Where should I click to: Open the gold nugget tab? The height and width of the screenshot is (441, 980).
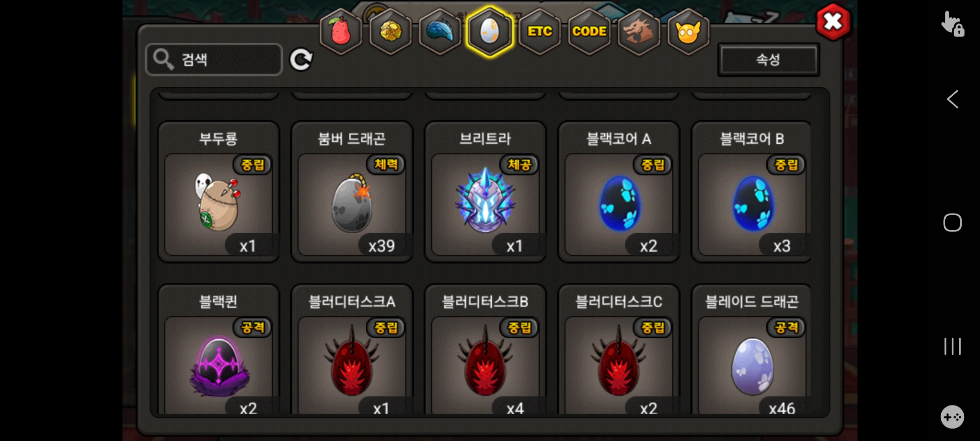pyautogui.click(x=390, y=31)
